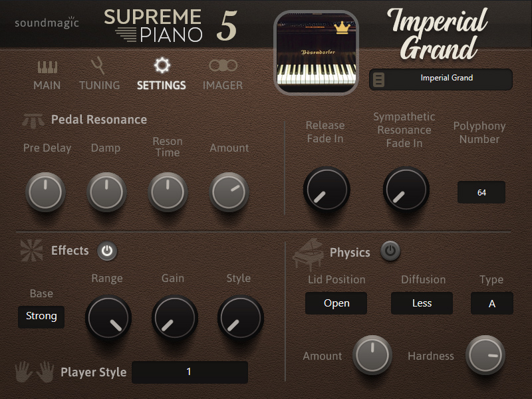Click the Polyphony Number label

pyautogui.click(x=479, y=132)
